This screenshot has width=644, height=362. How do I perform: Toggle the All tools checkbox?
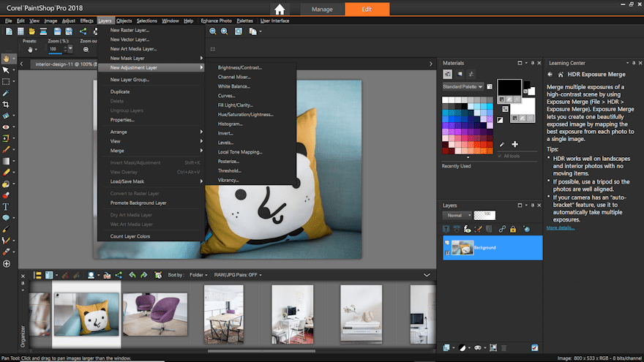click(x=499, y=156)
